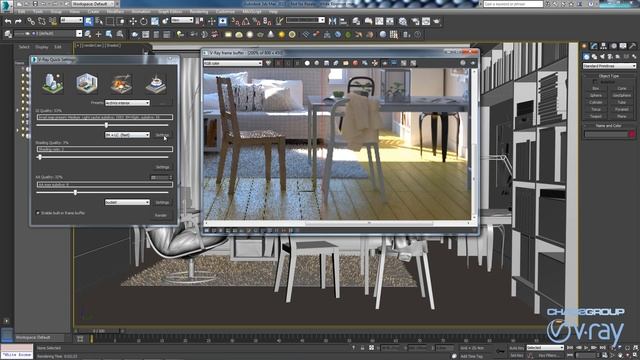Activate the Select and Scale tool
This screenshot has width=640, height=360.
pyautogui.click(x=155, y=21)
